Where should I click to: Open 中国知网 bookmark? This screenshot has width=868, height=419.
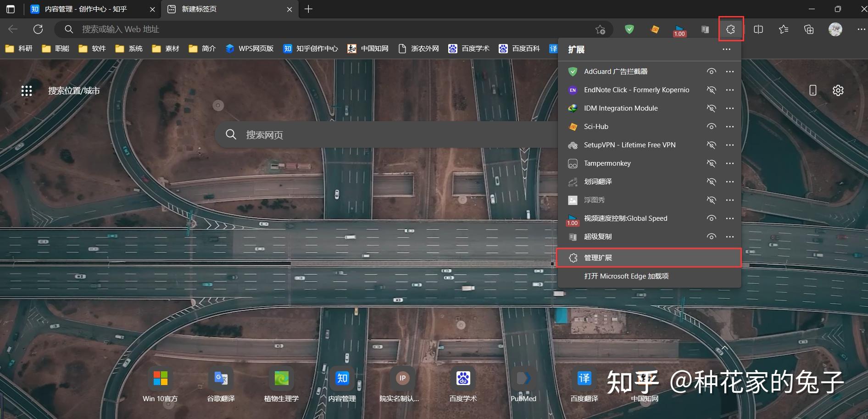368,49
